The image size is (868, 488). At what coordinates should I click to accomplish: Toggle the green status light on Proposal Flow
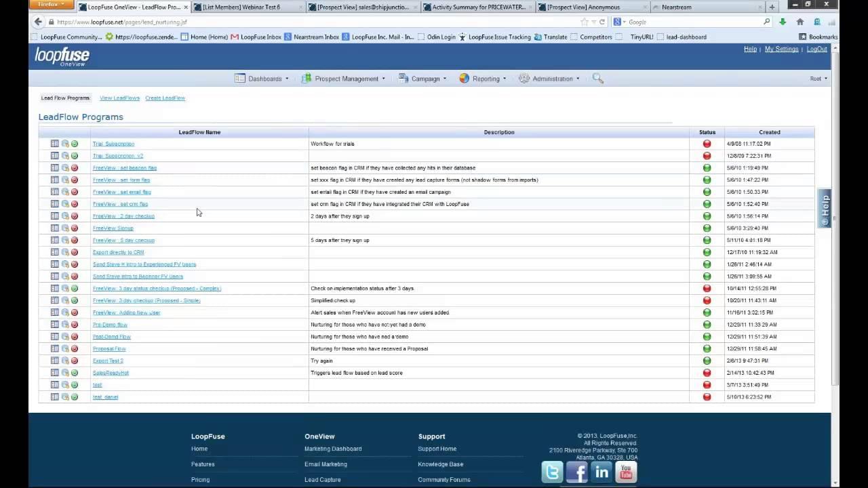pyautogui.click(x=707, y=348)
